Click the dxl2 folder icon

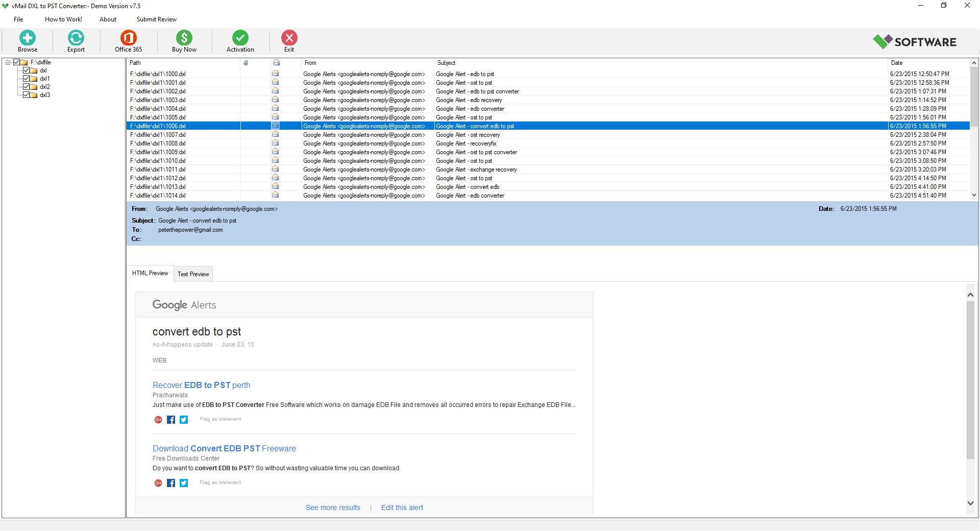click(34, 87)
